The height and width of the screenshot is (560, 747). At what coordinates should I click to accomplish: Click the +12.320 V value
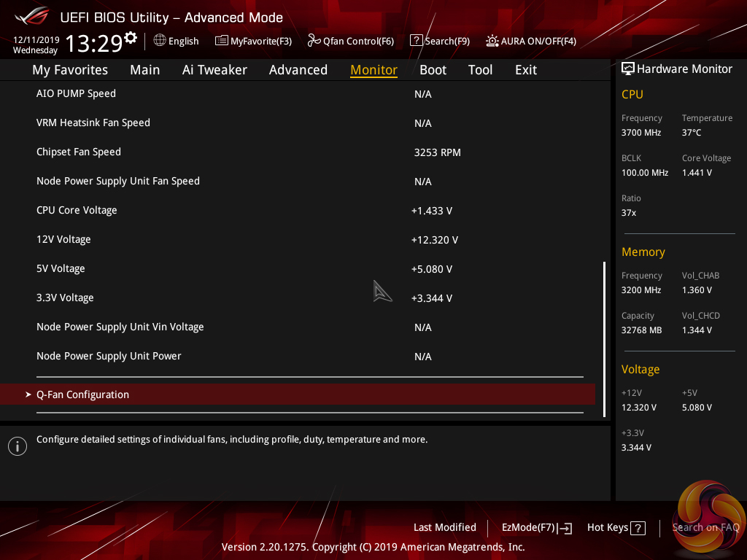pyautogui.click(x=435, y=240)
